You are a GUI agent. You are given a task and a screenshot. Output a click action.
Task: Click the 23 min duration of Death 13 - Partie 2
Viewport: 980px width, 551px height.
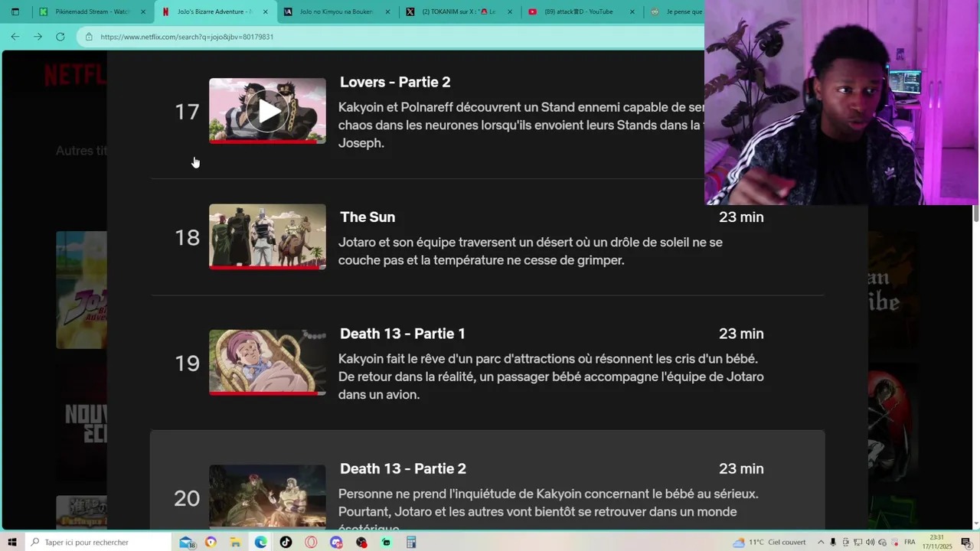(741, 468)
